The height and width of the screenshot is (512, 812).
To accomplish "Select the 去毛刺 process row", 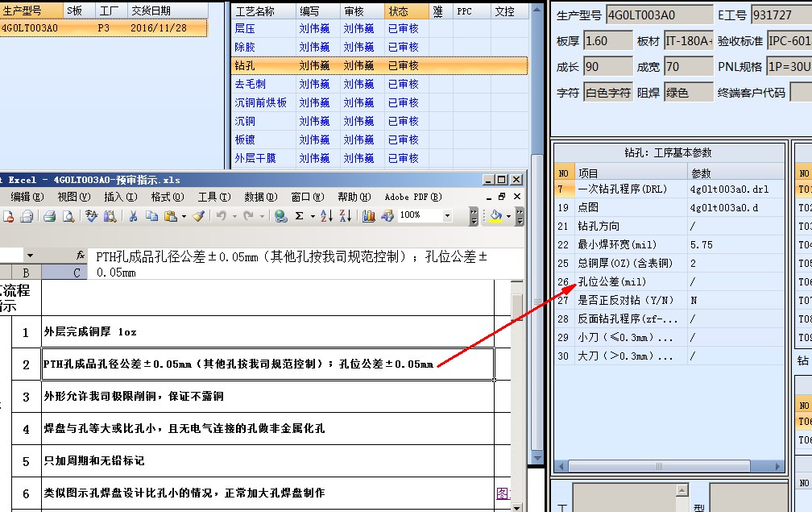I will (x=380, y=84).
